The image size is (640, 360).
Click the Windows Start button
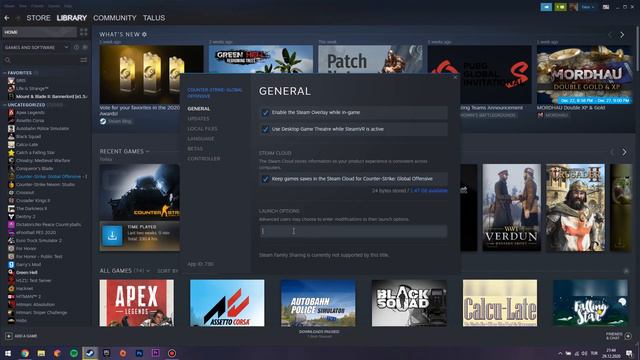click(8, 353)
